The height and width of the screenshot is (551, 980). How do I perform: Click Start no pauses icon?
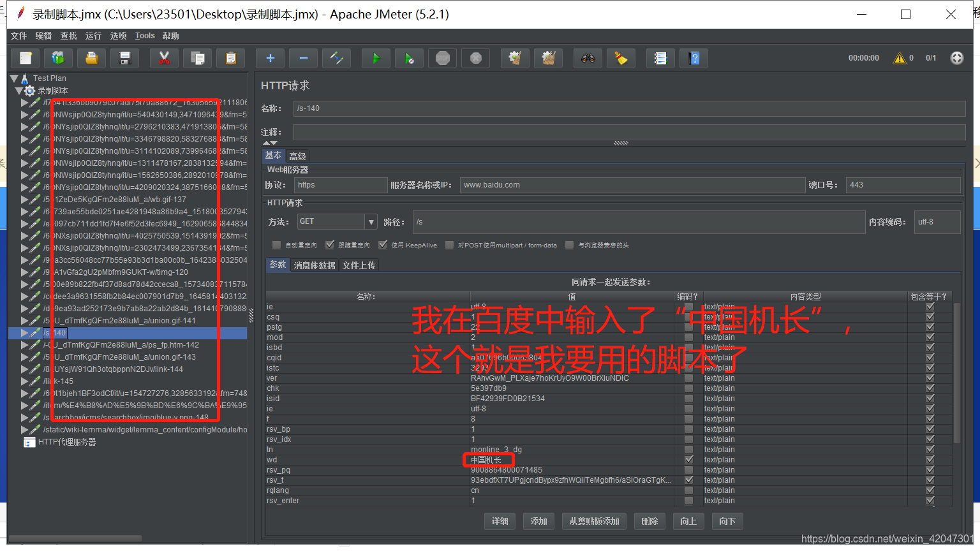point(410,58)
